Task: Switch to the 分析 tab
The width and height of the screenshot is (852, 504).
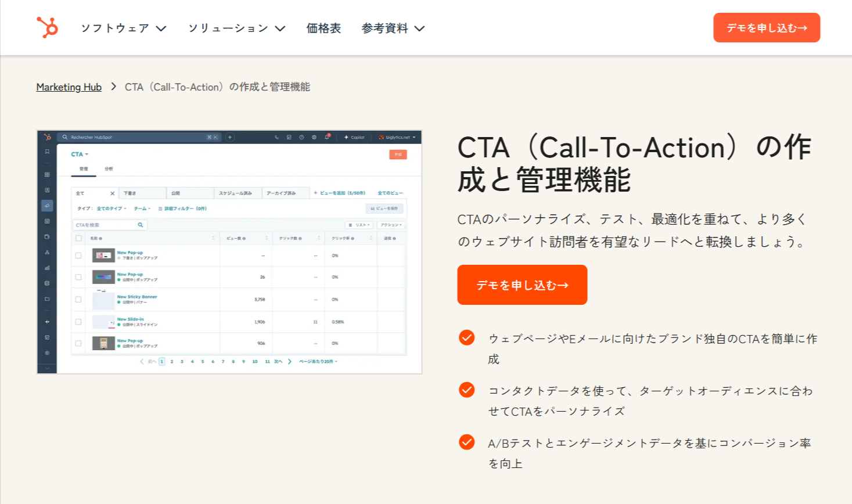Action: pyautogui.click(x=107, y=169)
